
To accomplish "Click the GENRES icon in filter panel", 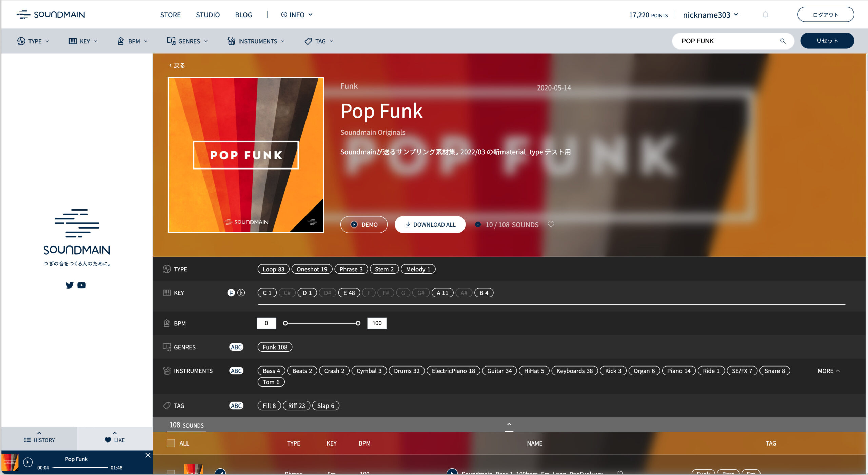I will (166, 347).
